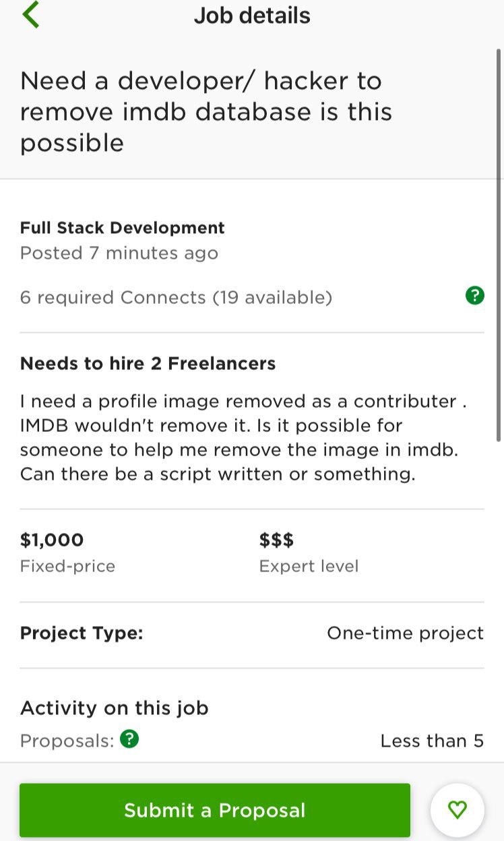Screen dimensions: 504x841
Task: Tap the One-time project value
Action: tap(406, 633)
